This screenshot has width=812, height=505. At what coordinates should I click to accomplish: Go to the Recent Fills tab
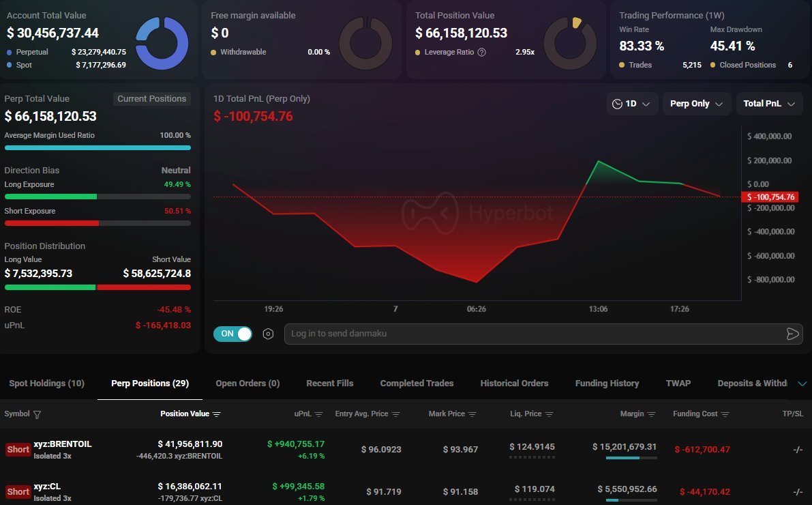point(330,383)
